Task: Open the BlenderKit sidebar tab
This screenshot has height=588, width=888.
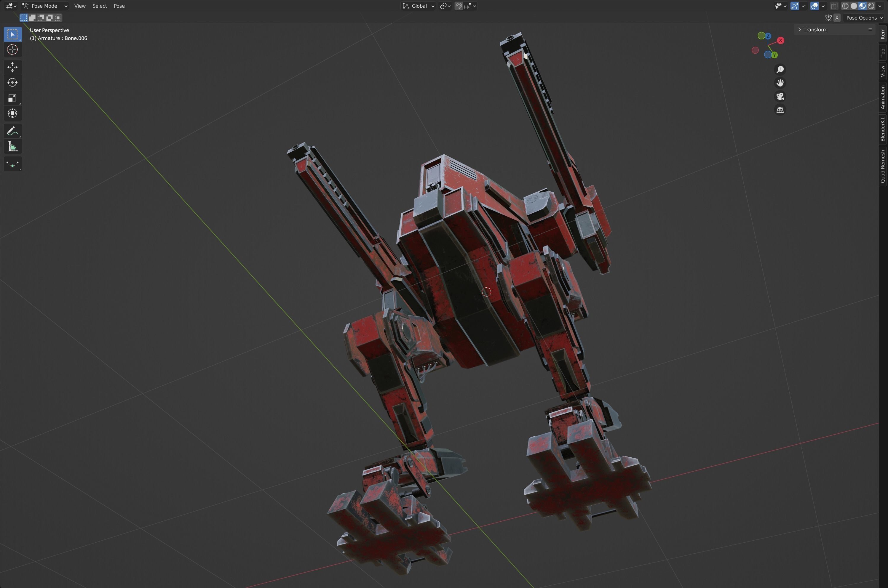Action: [x=883, y=129]
